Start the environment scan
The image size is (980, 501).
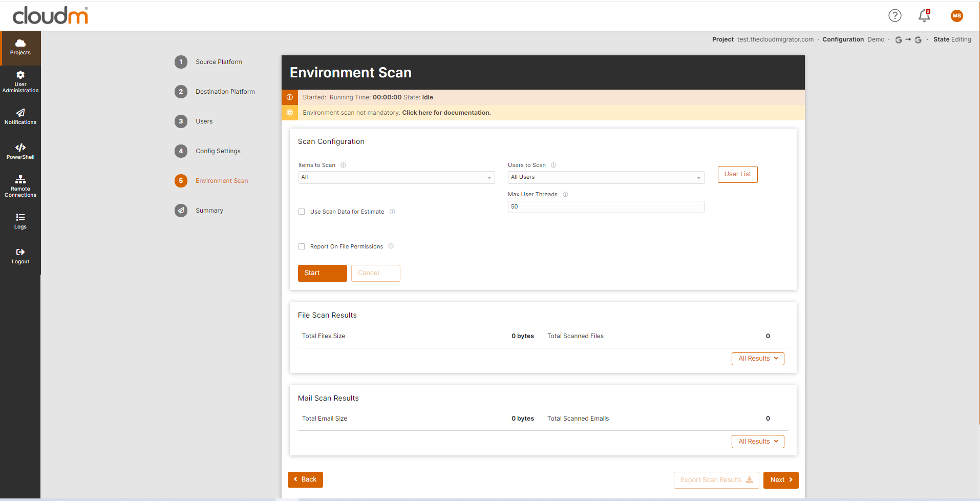coord(323,273)
